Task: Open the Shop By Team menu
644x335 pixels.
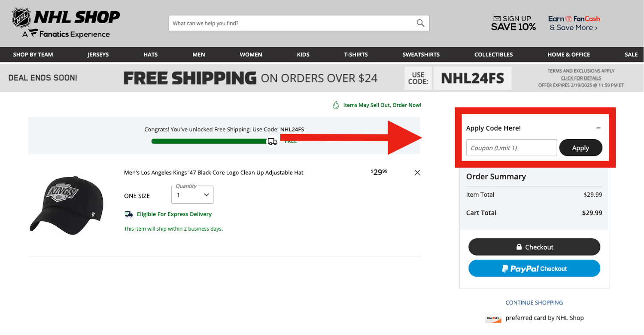Action: [x=33, y=55]
